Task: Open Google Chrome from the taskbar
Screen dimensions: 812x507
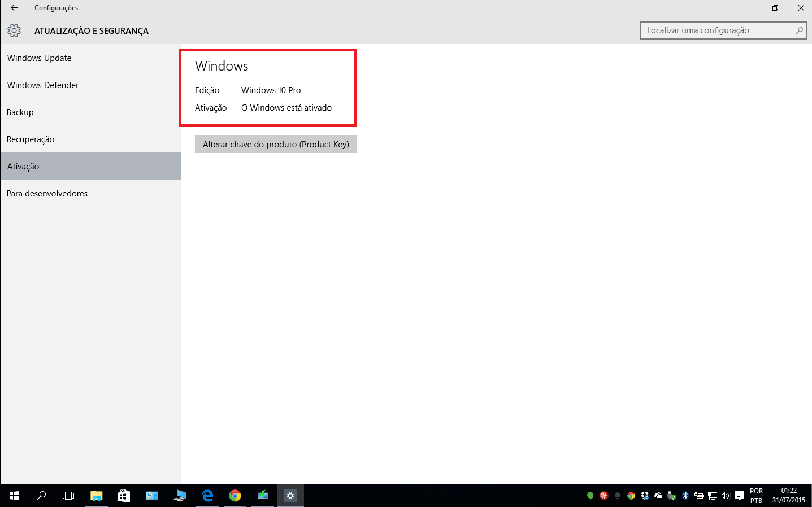Action: (235, 496)
